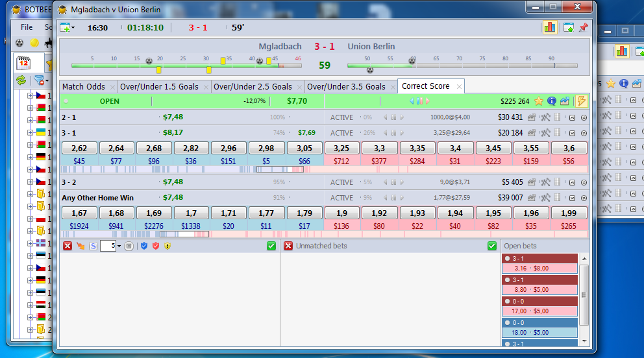This screenshot has width=644, height=358.
Task: Open the statistics bar chart in main toolbar
Action: (549, 27)
